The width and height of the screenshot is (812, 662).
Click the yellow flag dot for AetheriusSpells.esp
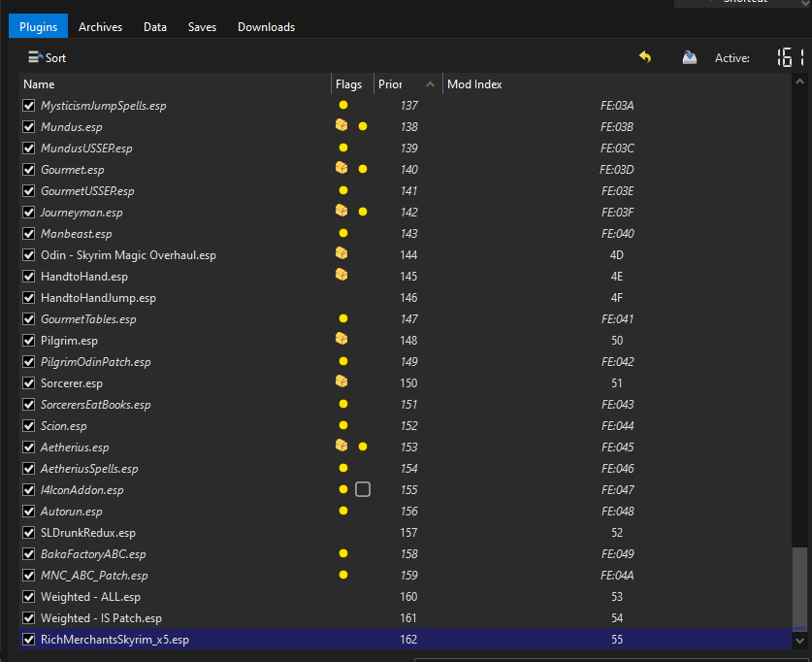click(342, 468)
